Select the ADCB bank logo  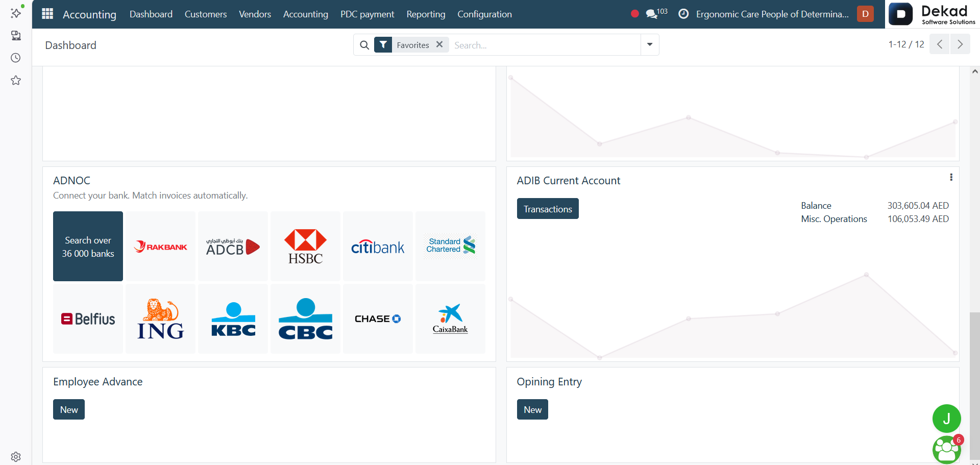[233, 246]
